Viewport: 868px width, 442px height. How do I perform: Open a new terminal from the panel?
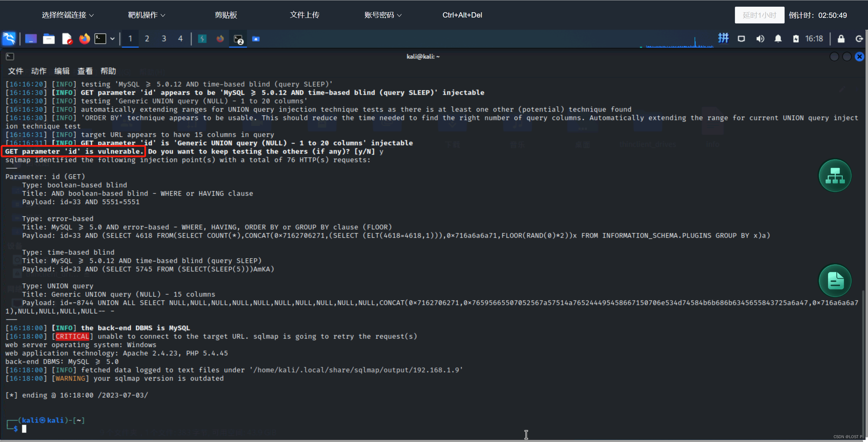(x=101, y=39)
